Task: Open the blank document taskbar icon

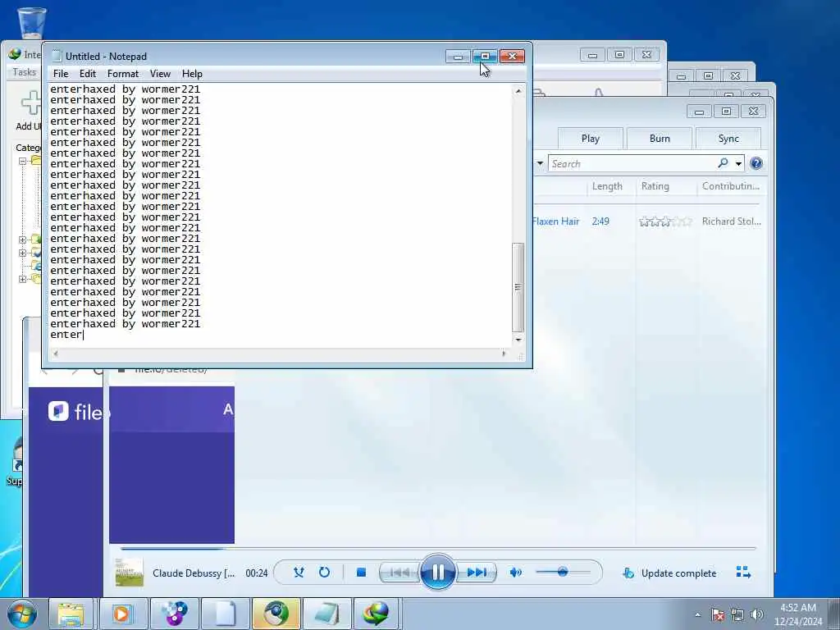Action: click(x=225, y=614)
